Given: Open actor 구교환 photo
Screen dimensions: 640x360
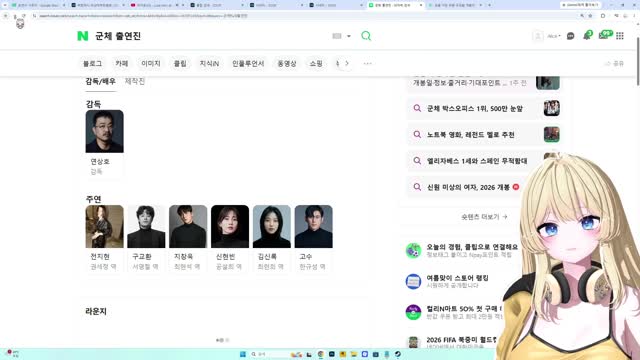Looking at the screenshot, I should coord(146,227).
